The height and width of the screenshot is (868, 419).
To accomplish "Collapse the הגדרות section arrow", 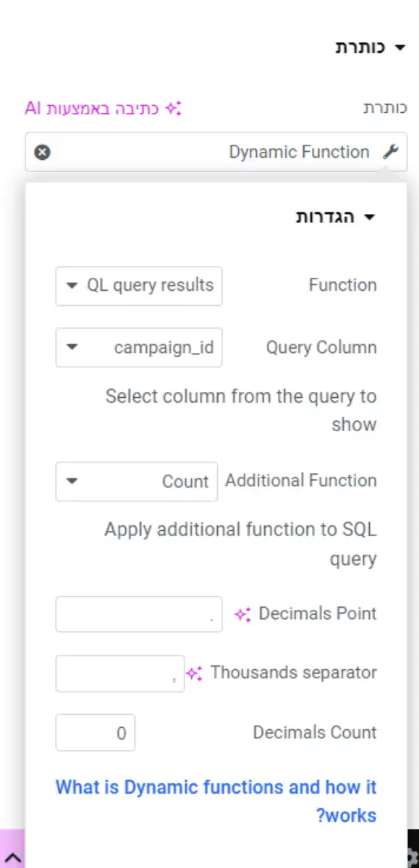I will point(370,217).
